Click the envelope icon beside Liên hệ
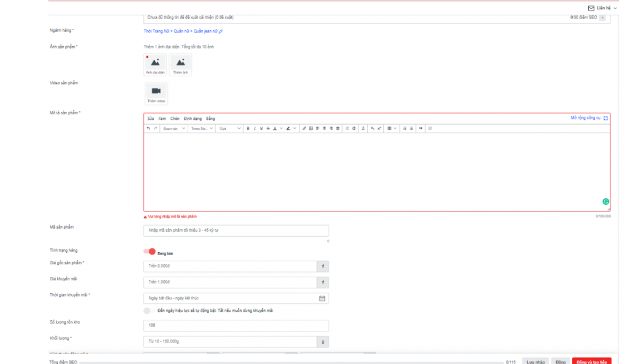The height and width of the screenshot is (364, 630). pos(591,8)
